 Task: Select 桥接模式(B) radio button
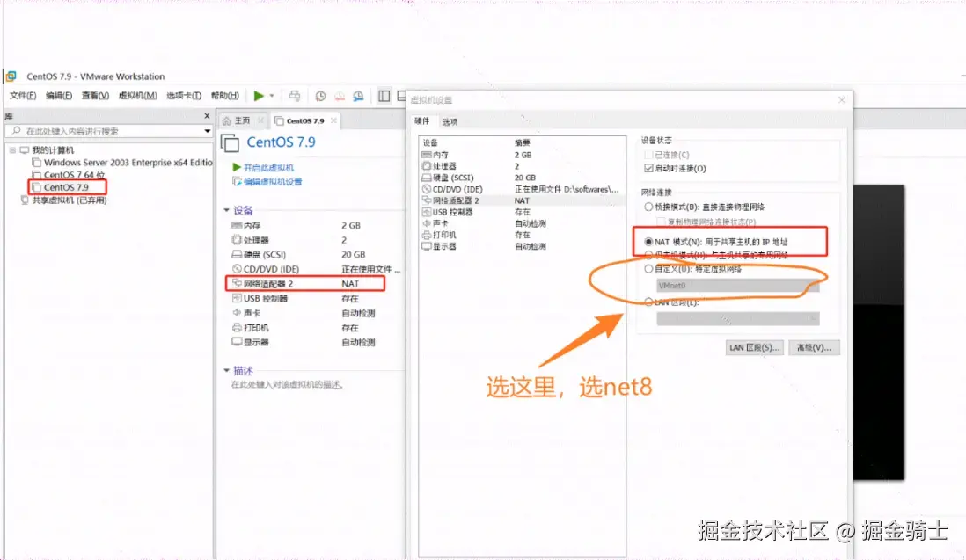tap(648, 207)
